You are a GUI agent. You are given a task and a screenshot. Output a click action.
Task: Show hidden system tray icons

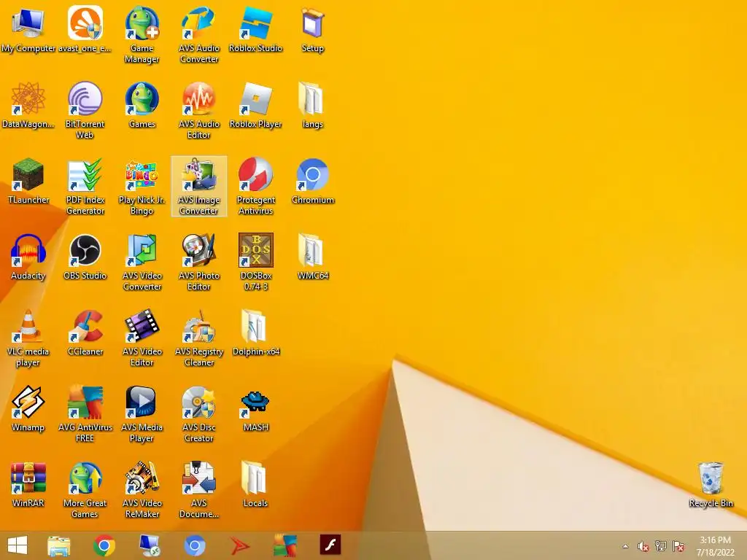click(x=625, y=546)
